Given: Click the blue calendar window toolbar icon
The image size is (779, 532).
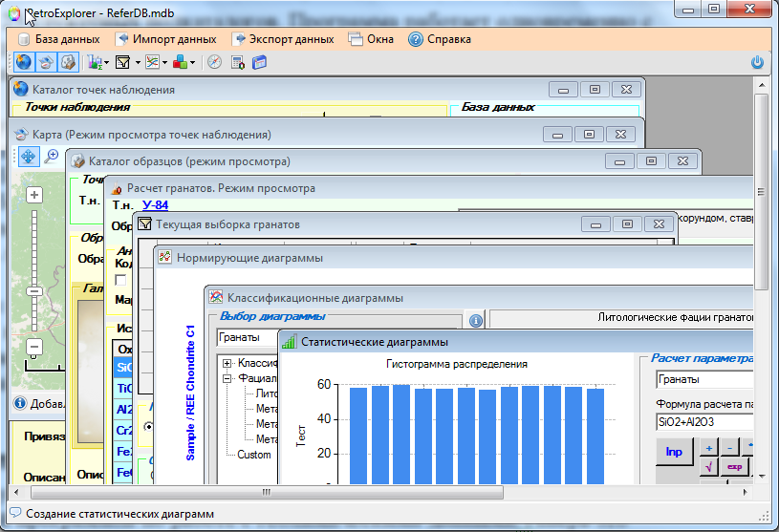Looking at the screenshot, I should [x=259, y=62].
